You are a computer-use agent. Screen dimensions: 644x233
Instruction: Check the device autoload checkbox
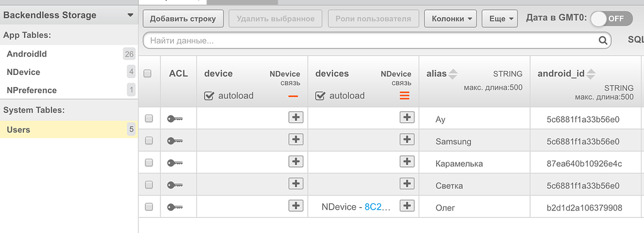(x=209, y=96)
